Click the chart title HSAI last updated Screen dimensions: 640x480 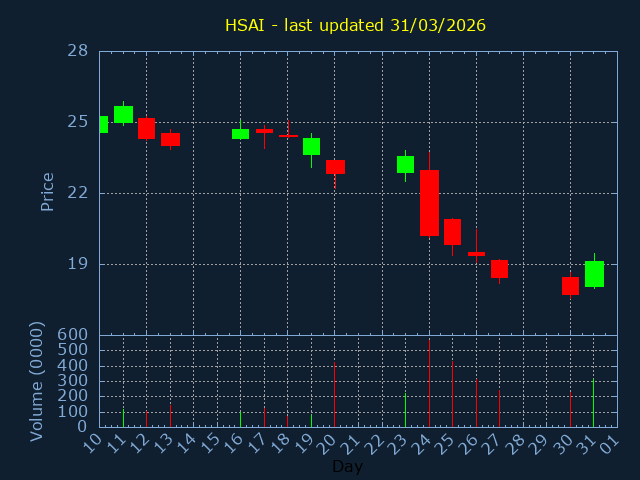(355, 25)
